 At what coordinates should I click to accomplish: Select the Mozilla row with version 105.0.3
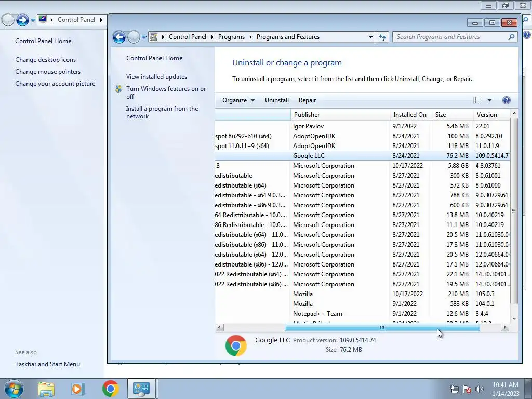point(362,294)
